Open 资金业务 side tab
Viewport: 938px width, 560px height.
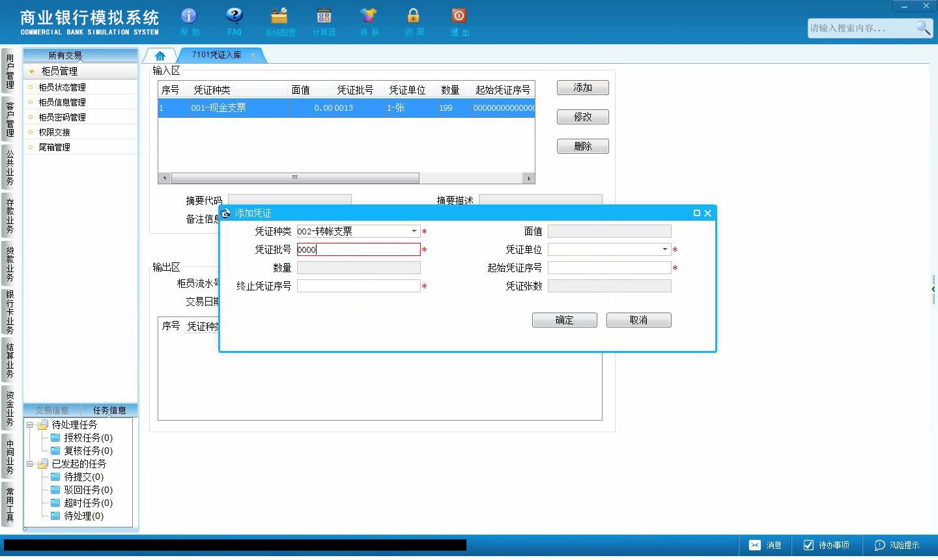(x=10, y=408)
